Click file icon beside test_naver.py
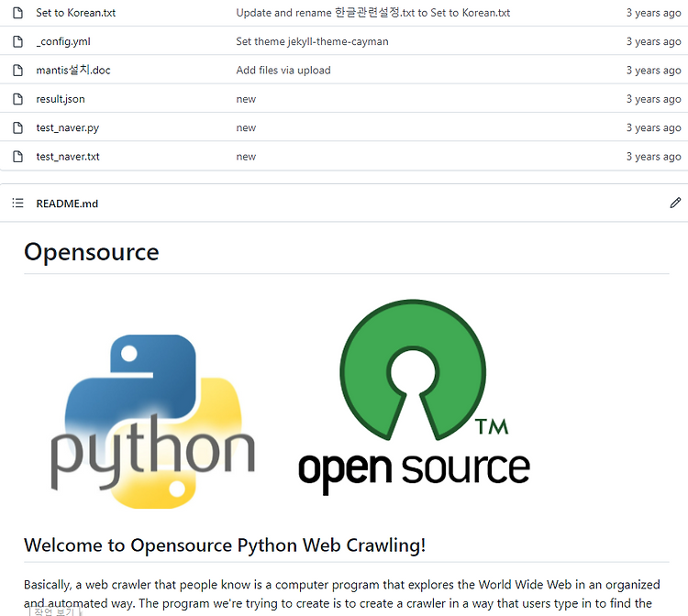Screen dimensions: 688x616 click(x=18, y=127)
